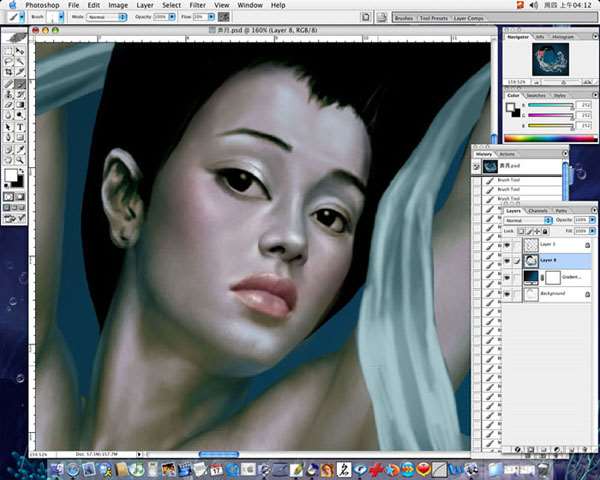
Task: Click the Eraser tool
Action: pyautogui.click(x=9, y=104)
